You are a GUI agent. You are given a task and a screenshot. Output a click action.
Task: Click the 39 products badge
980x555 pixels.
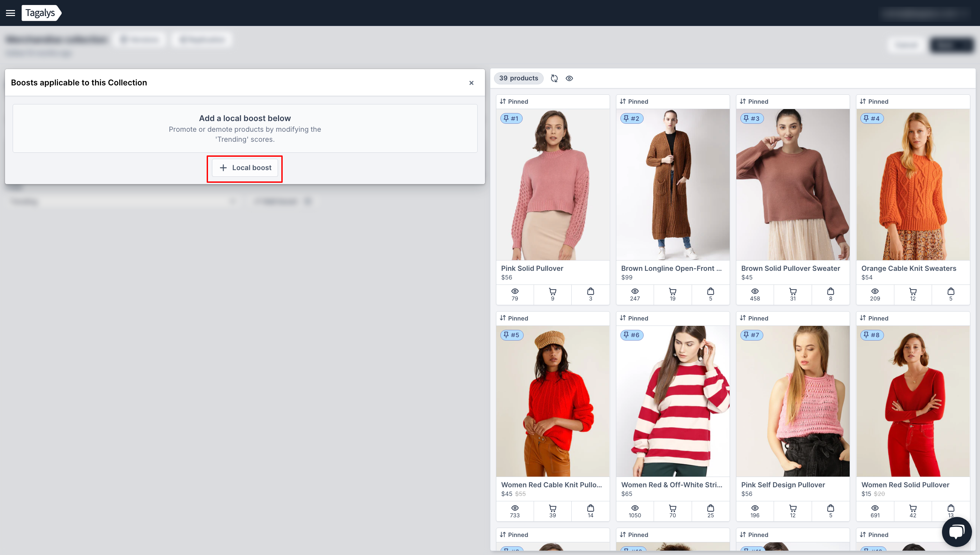tap(518, 78)
